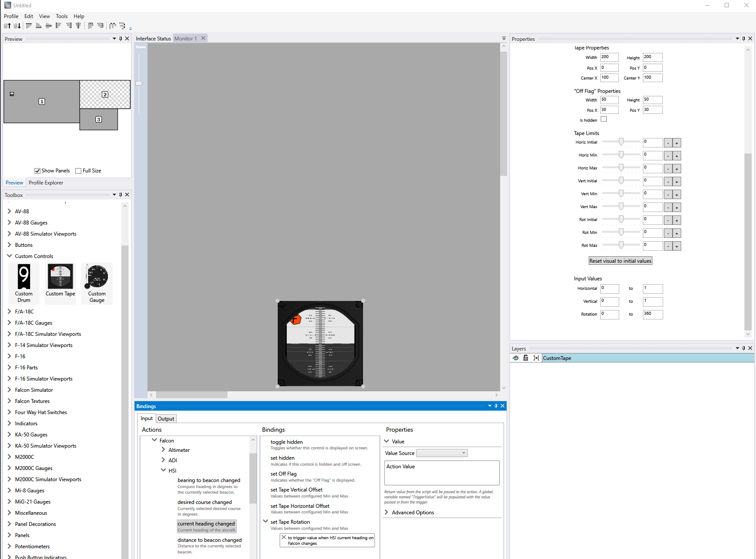Click the Space Evenly Vertical icon
The width and height of the screenshot is (756, 559).
pos(123,26)
